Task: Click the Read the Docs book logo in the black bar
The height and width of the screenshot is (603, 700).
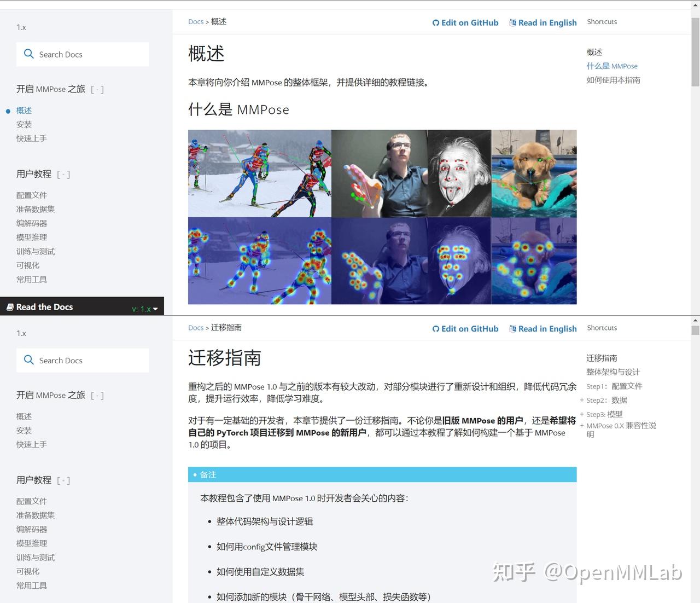Action: [9, 307]
